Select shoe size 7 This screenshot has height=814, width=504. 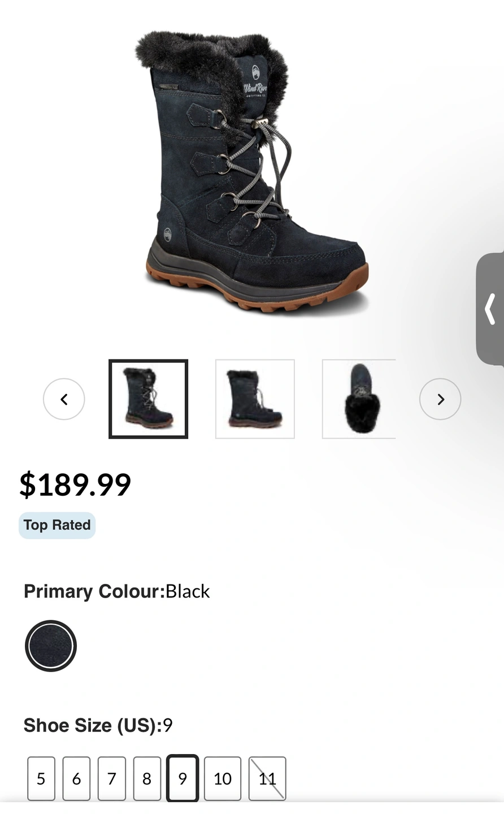pos(112,779)
